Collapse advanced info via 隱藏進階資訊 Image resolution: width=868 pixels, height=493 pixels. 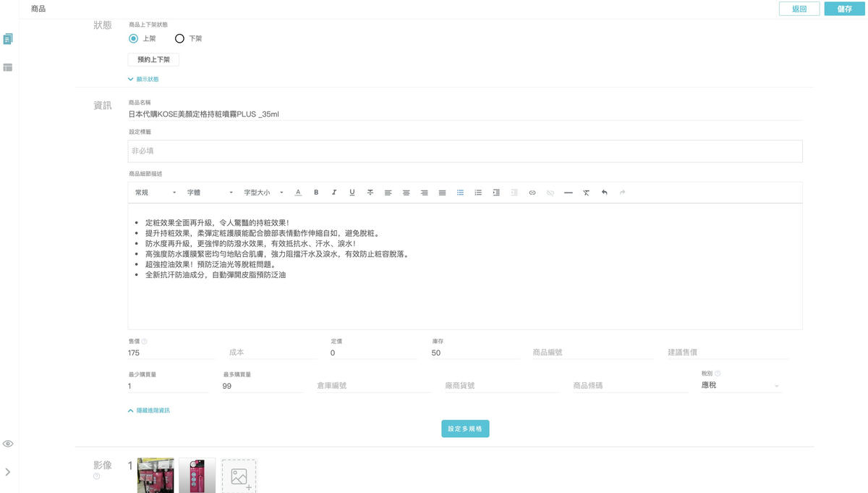[149, 410]
